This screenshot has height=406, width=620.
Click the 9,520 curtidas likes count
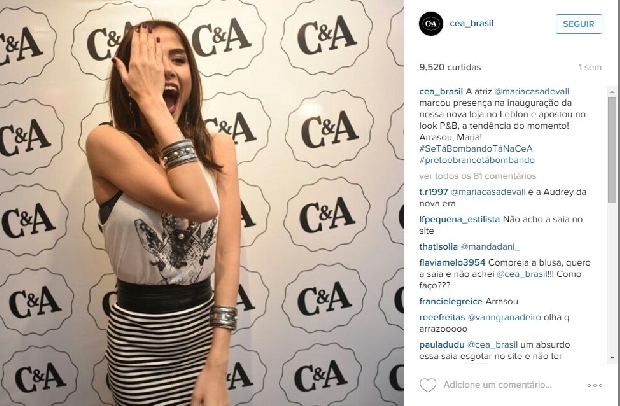click(x=450, y=67)
